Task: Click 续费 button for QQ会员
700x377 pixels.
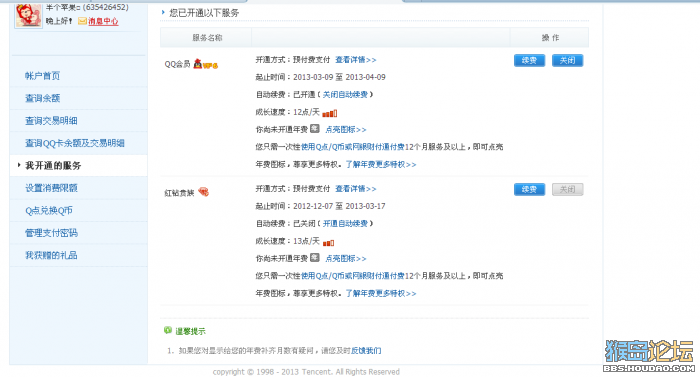Action: [529, 60]
